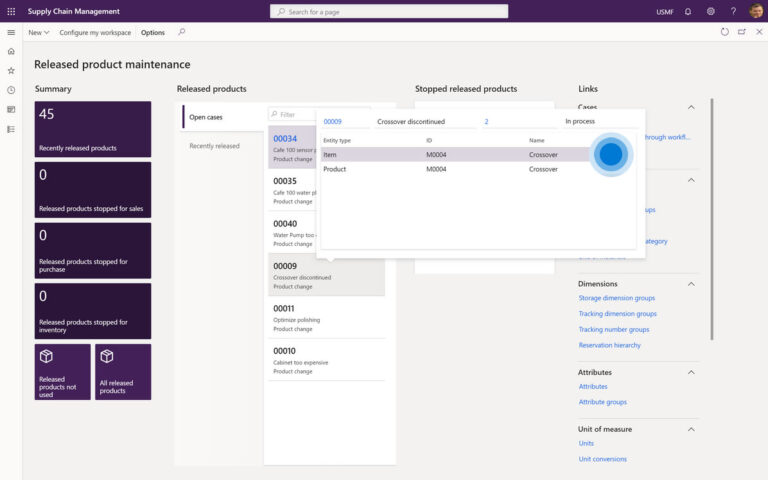The width and height of the screenshot is (768, 480).
Task: Open the 00009 link in popup
Action: (333, 121)
